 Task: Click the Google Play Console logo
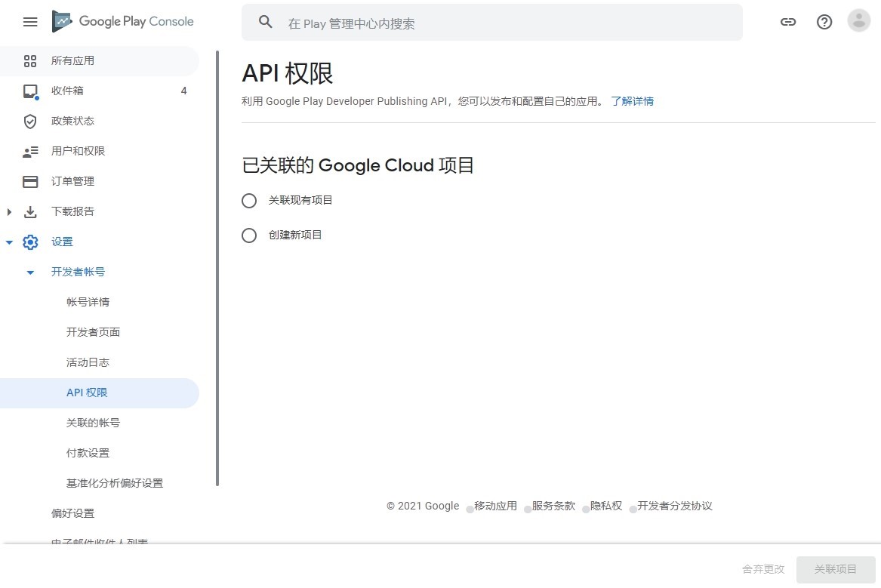pos(122,21)
